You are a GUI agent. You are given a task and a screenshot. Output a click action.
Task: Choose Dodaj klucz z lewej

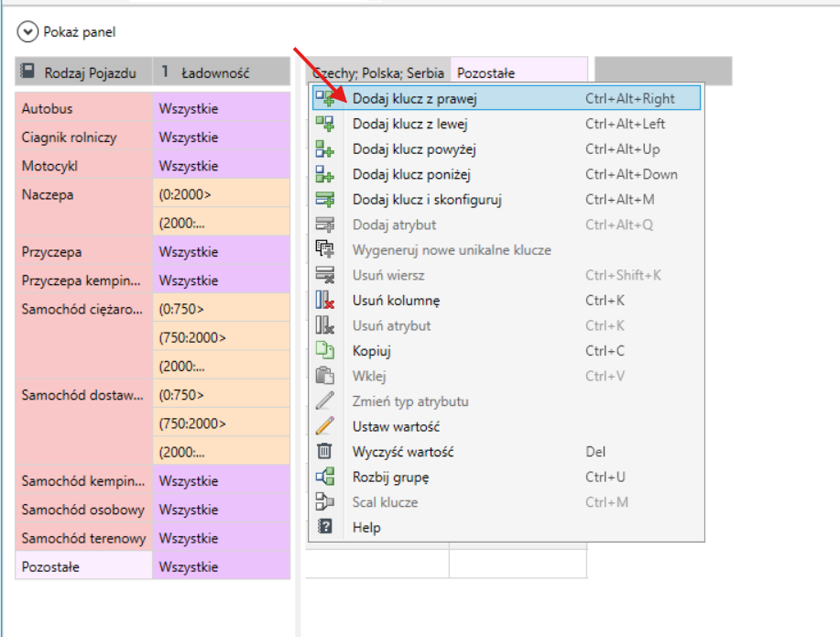pyautogui.click(x=507, y=124)
